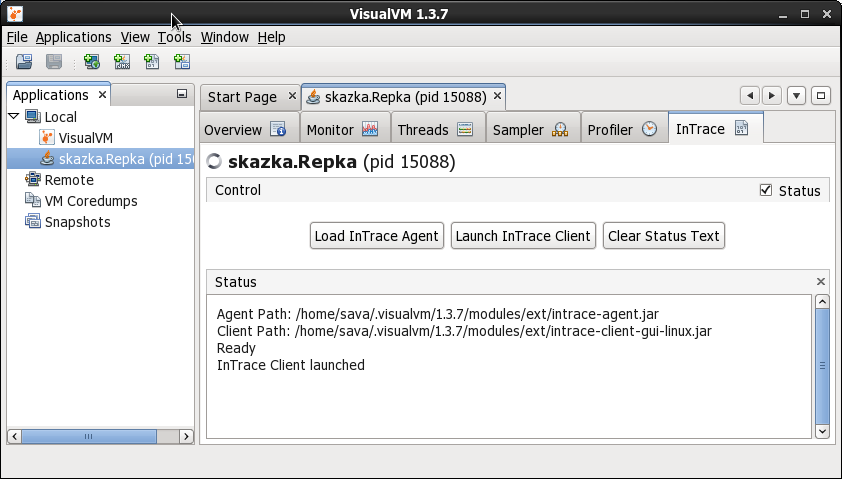This screenshot has width=842, height=479.
Task: Activate the skazka.Repka (pid 15088) document tab
Action: click(405, 97)
